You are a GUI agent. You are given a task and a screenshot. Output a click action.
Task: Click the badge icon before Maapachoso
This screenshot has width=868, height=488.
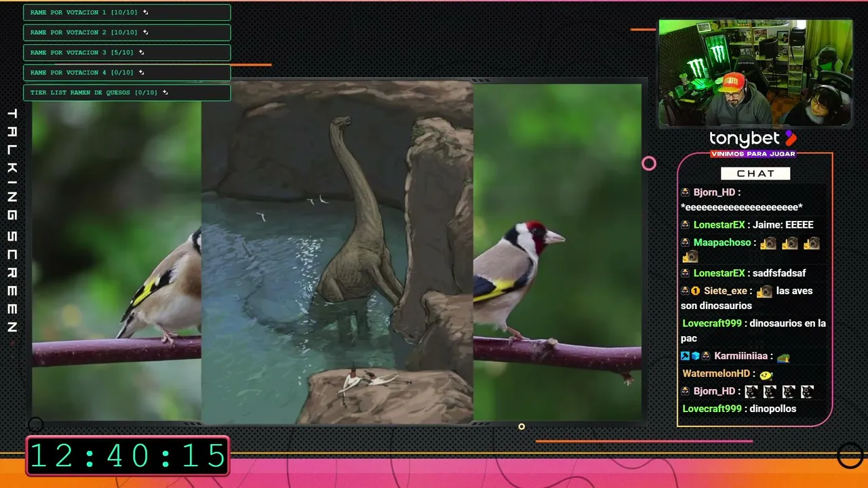[686, 243]
